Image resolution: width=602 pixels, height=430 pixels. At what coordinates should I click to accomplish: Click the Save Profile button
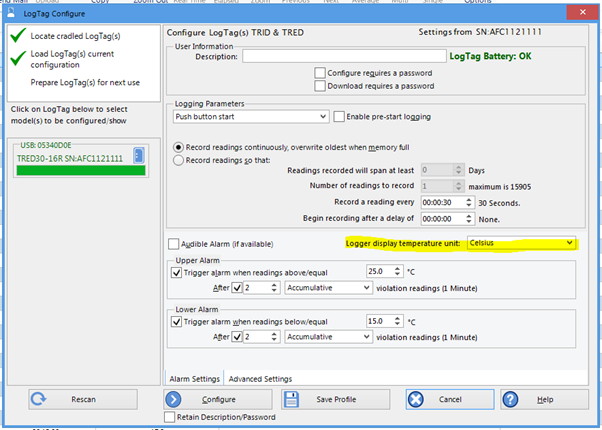point(335,399)
